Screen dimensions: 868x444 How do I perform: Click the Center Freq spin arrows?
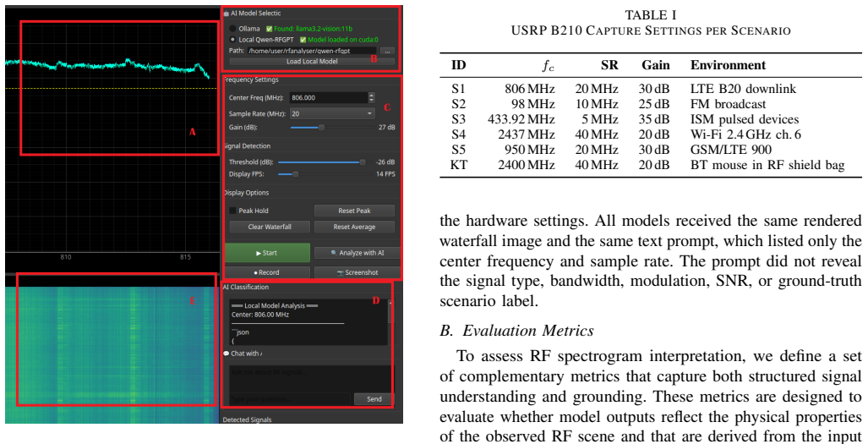[371, 97]
